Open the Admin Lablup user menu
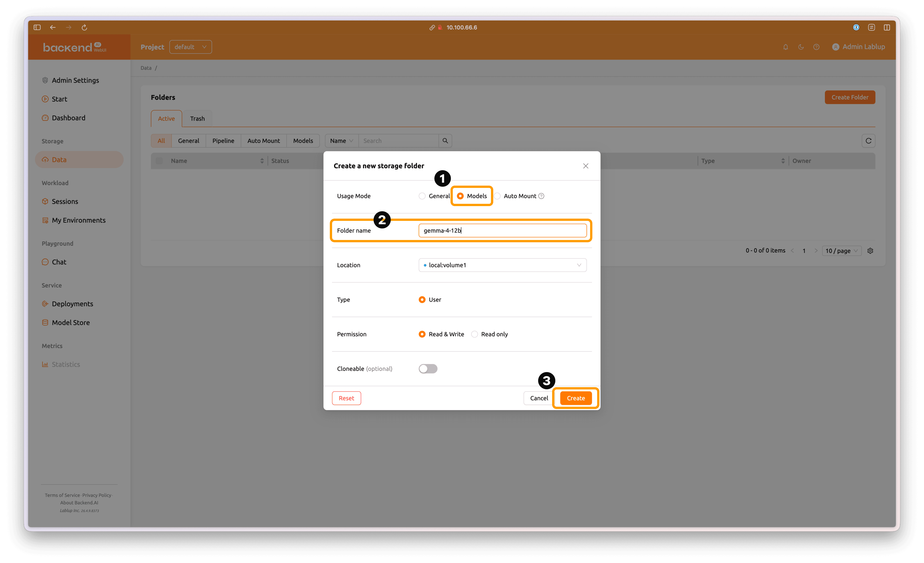The width and height of the screenshot is (924, 563). (858, 47)
